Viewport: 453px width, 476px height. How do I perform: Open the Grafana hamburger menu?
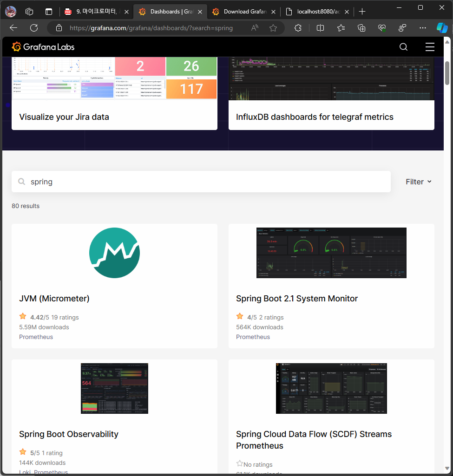[x=430, y=47]
